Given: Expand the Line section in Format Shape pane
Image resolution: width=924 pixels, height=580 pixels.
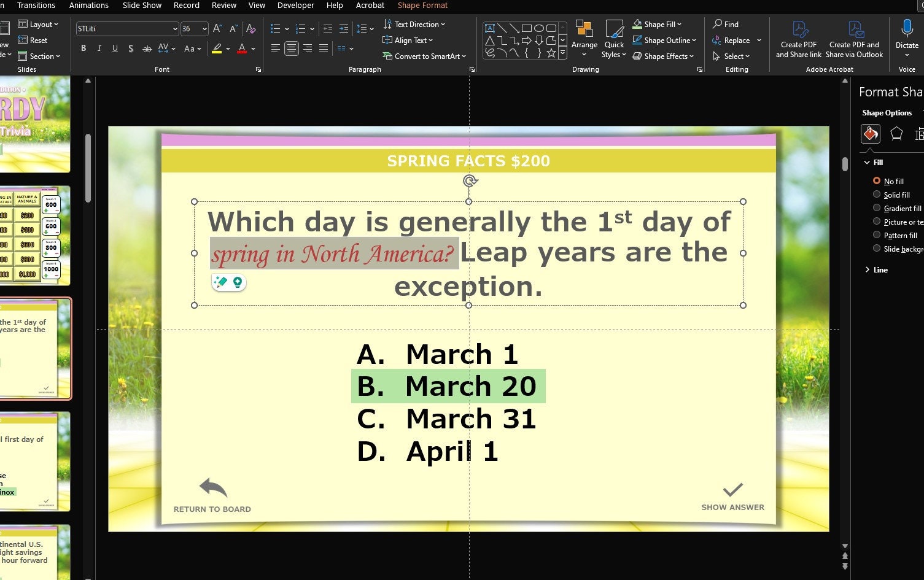Looking at the screenshot, I should click(867, 269).
